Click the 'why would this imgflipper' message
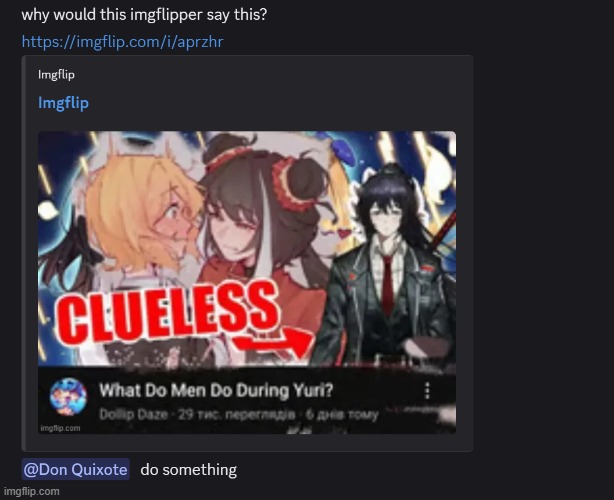614x500 pixels. point(144,15)
